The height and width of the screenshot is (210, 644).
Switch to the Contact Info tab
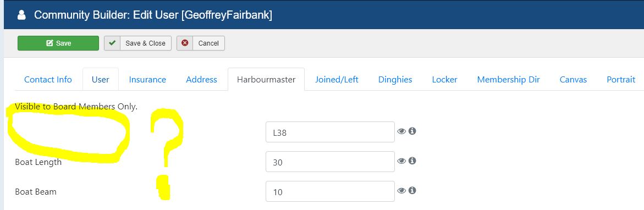tap(48, 80)
